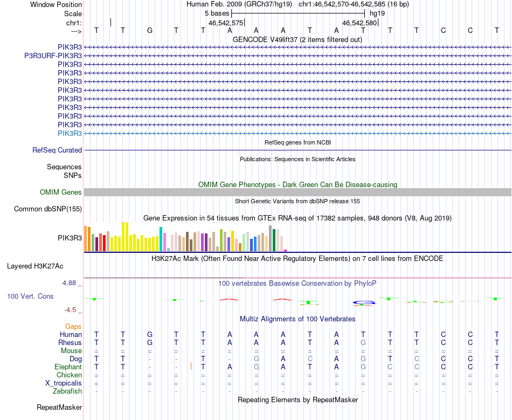Click the ---> sequence direction arrow label

[76, 31]
